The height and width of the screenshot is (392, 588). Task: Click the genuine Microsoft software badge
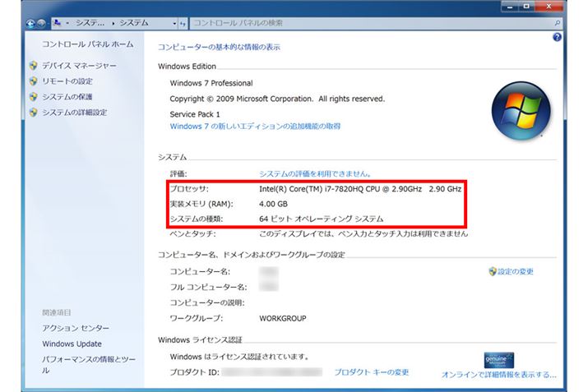(x=498, y=360)
